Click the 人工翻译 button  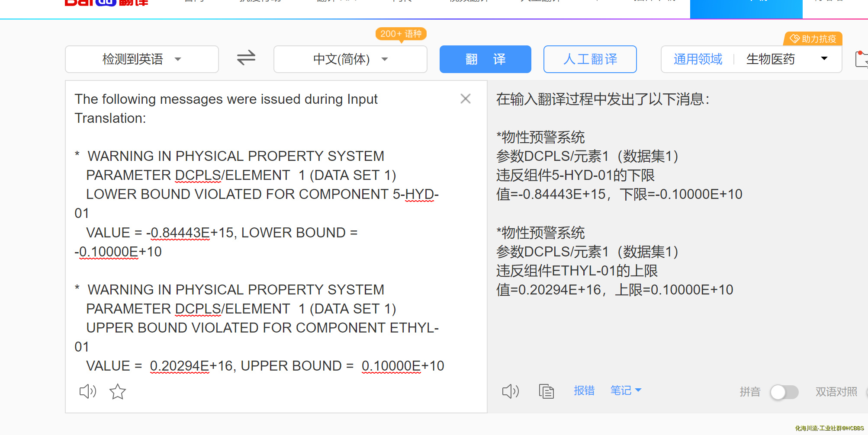[x=590, y=59]
